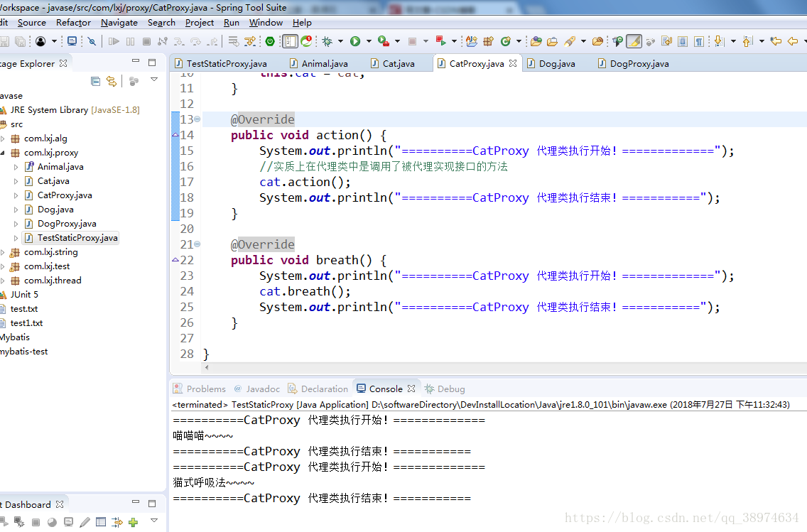Toggle Link with Editor in Package Explorer
807x532 pixels.
click(x=111, y=81)
